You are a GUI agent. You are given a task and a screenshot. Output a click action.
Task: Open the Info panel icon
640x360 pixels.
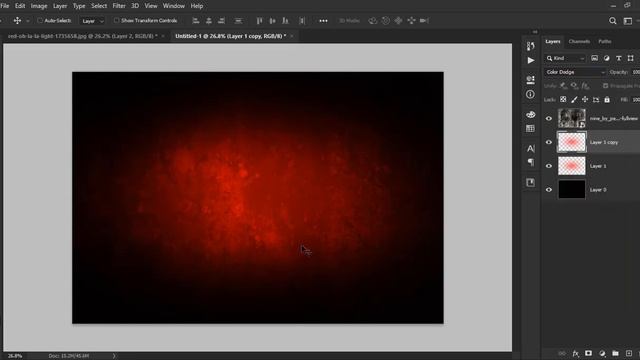(530, 94)
